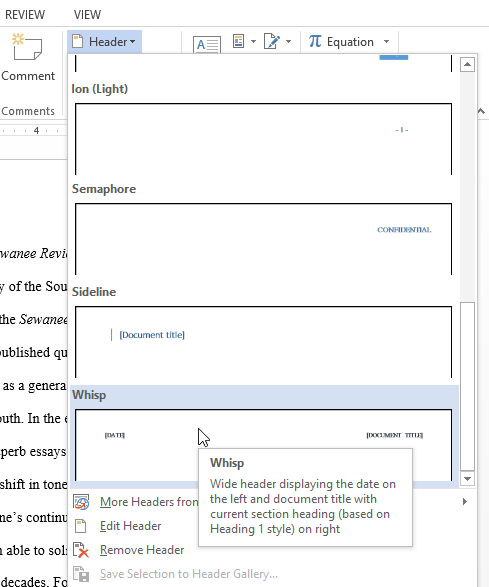489x587 pixels.
Task: Open the Equation dropdown arrow
Action: (386, 42)
